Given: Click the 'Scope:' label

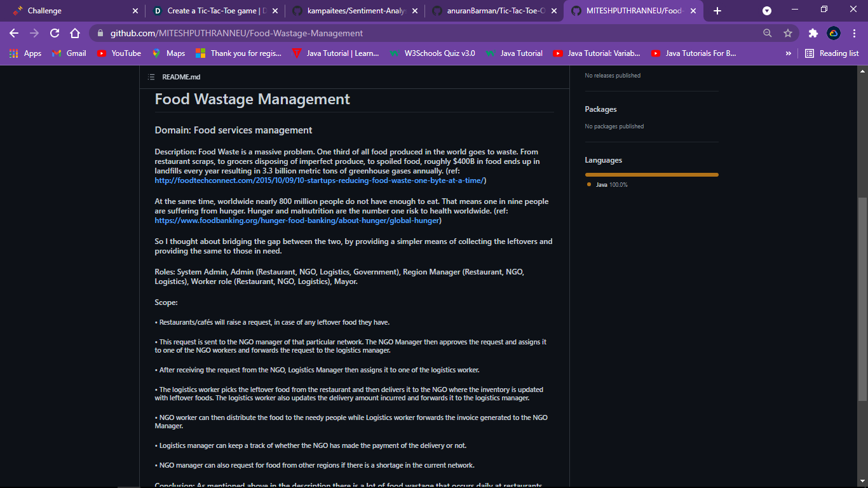Looking at the screenshot, I should [166, 302].
